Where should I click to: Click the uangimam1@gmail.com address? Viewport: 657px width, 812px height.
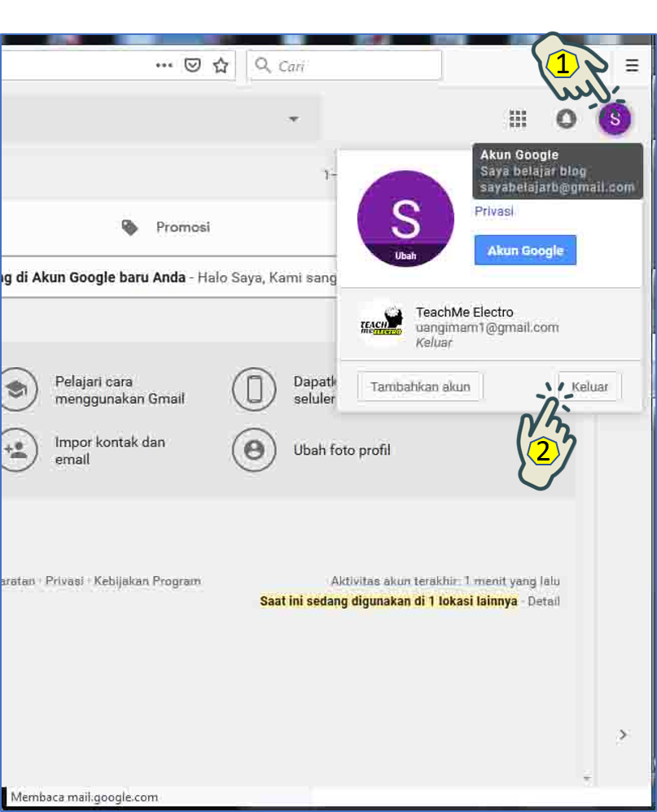pyautogui.click(x=487, y=327)
